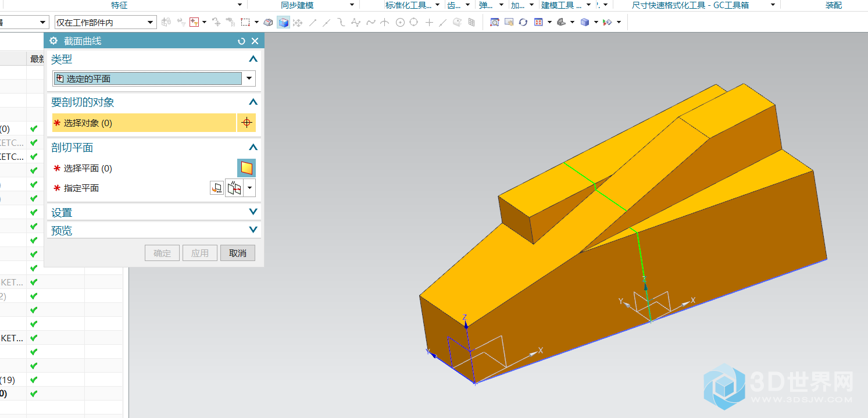This screenshot has height=418, width=868.
Task: Click the eraser-like icon left of blue cube
Action: click(x=268, y=23)
